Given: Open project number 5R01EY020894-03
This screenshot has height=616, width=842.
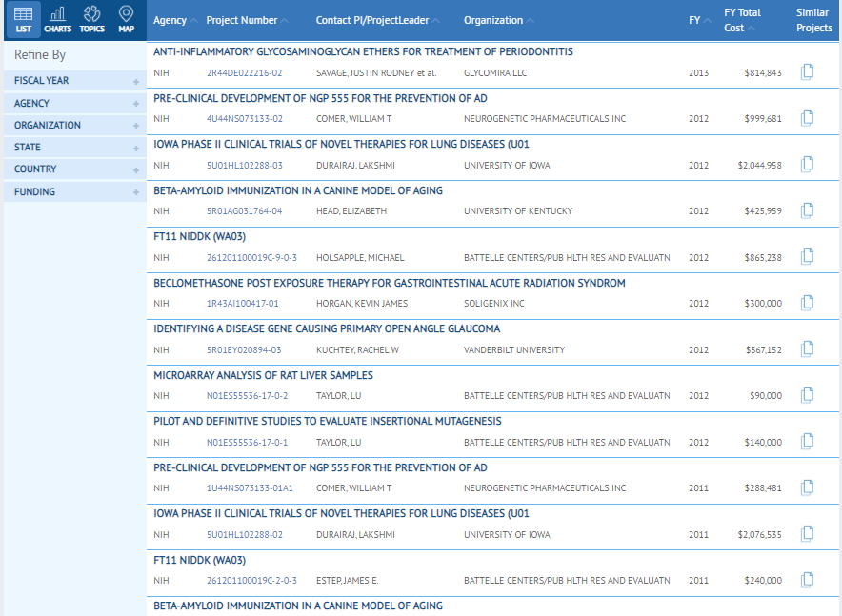Looking at the screenshot, I should (x=244, y=349).
